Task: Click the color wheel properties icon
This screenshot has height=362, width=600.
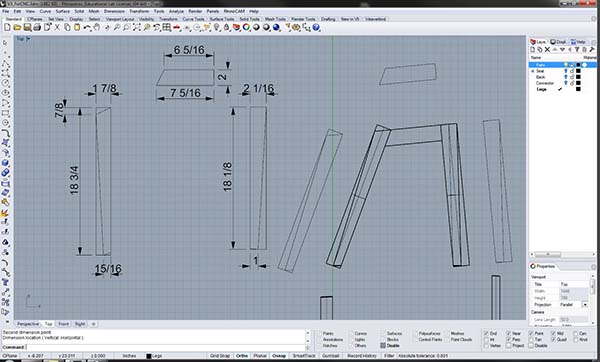Action: click(246, 28)
